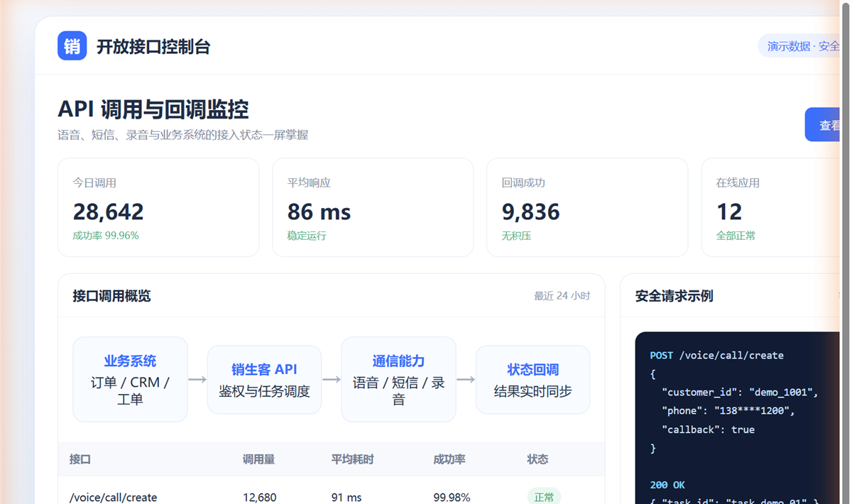Click the 成功率 column header

pos(449,459)
